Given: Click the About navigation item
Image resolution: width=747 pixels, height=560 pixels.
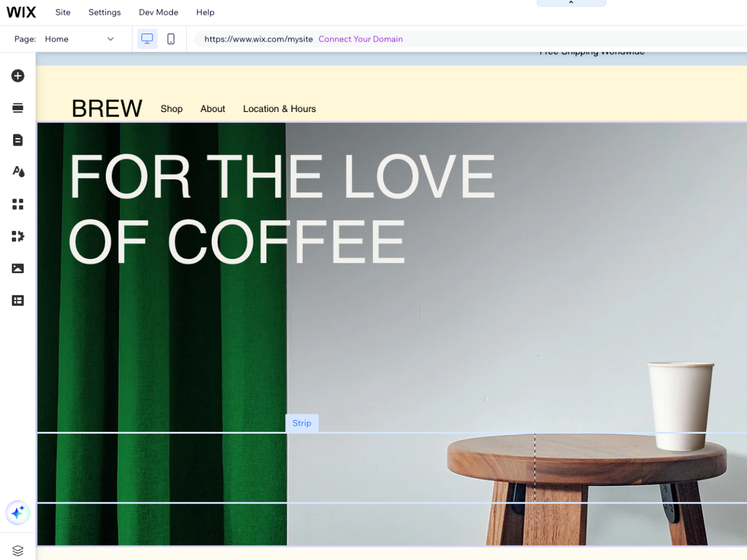Looking at the screenshot, I should pyautogui.click(x=213, y=109).
